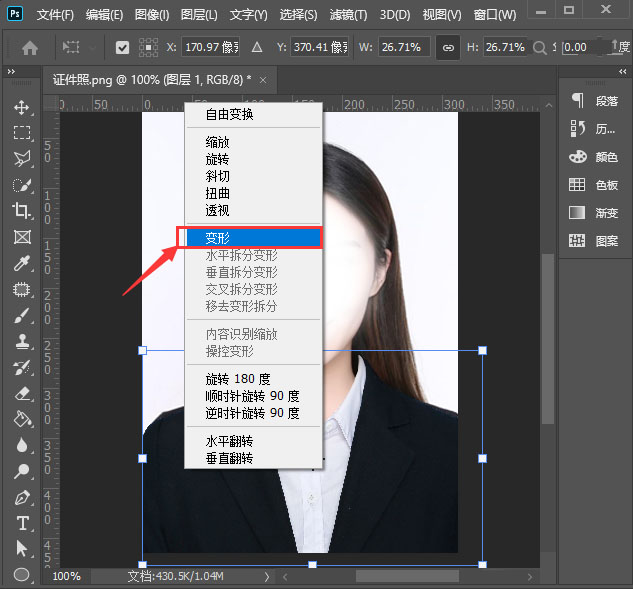Select the Move tool
Image resolution: width=633 pixels, height=589 pixels.
point(22,107)
